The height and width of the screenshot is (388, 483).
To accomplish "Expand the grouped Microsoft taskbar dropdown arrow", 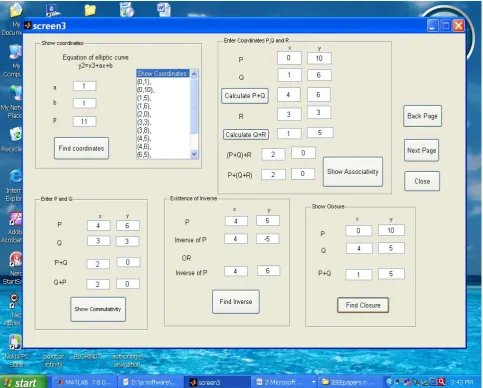I will pyautogui.click(x=313, y=382).
